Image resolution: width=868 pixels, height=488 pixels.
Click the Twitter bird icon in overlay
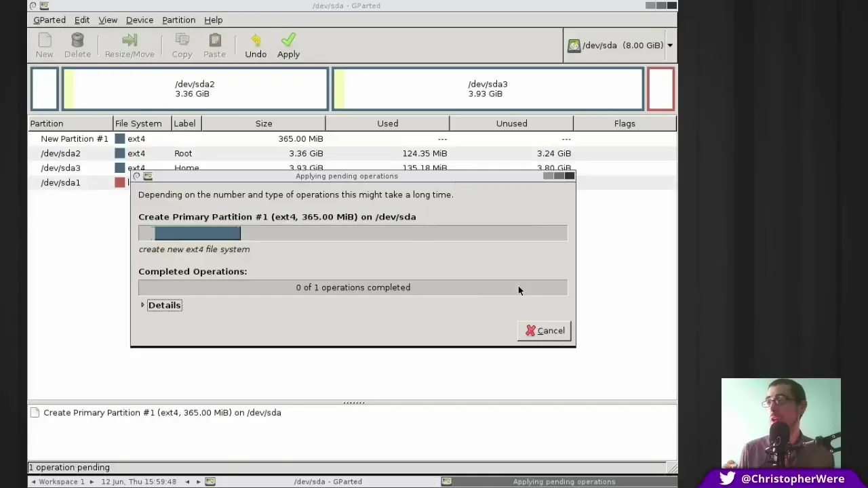pos(728,478)
